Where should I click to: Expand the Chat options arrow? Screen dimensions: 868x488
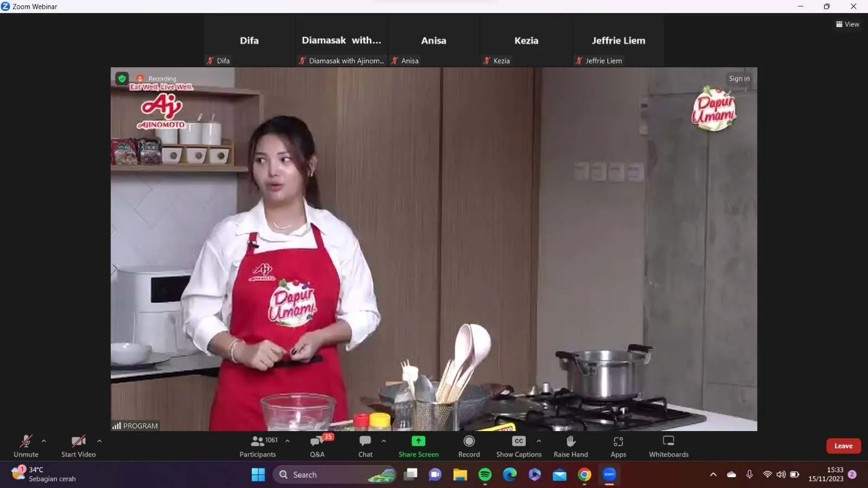[x=384, y=441]
